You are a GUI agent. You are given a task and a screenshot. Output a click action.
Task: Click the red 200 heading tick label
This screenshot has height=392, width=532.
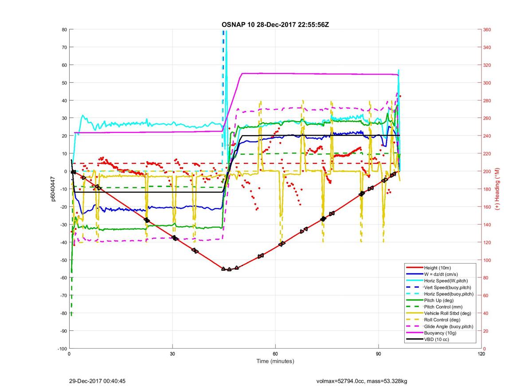[487, 171]
